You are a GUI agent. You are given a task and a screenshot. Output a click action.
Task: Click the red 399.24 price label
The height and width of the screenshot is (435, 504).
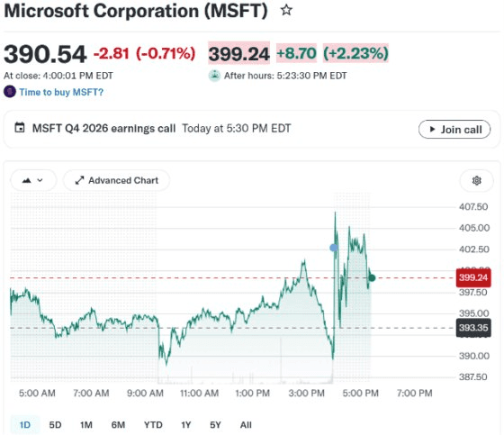click(473, 277)
